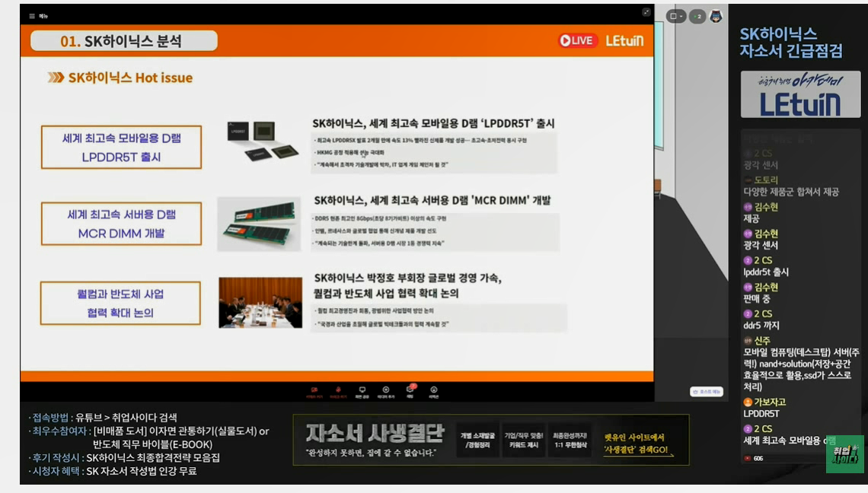The width and height of the screenshot is (868, 493).
Task: Toggle the camera on in bottom toolbar
Action: pyautogui.click(x=314, y=393)
